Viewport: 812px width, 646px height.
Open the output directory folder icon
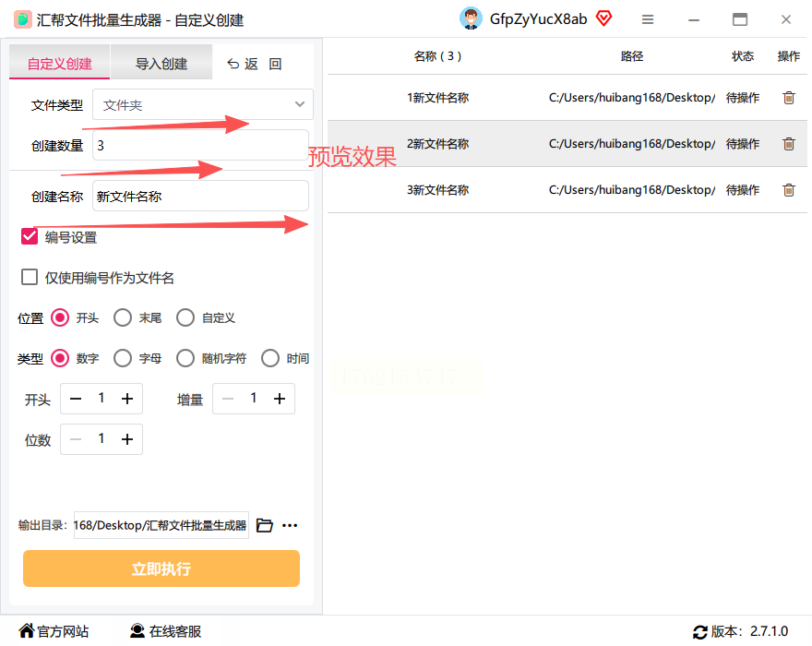[265, 525]
